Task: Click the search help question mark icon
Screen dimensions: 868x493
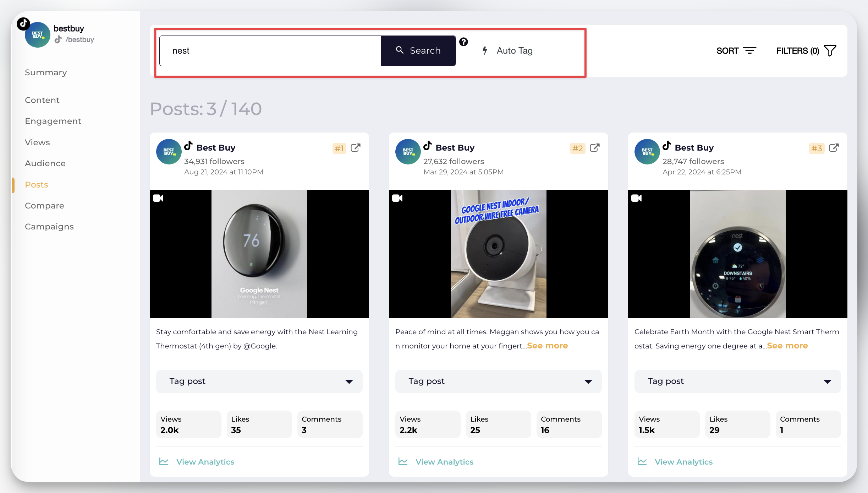Action: (x=463, y=42)
